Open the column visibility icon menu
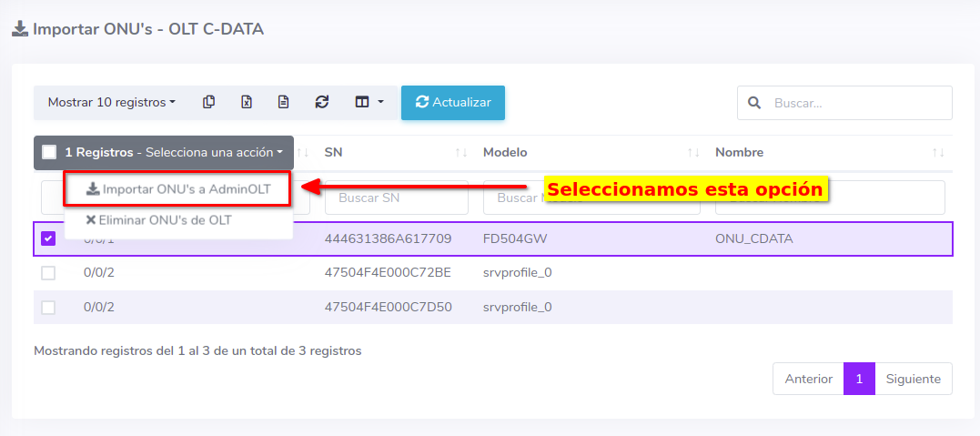Image resolution: width=980 pixels, height=436 pixels. pyautogui.click(x=369, y=103)
